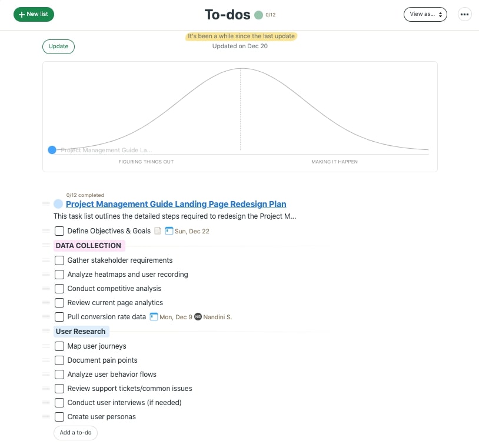The image size is (479, 448).
Task: Click the "Add a to-do" button
Action: pyautogui.click(x=75, y=432)
